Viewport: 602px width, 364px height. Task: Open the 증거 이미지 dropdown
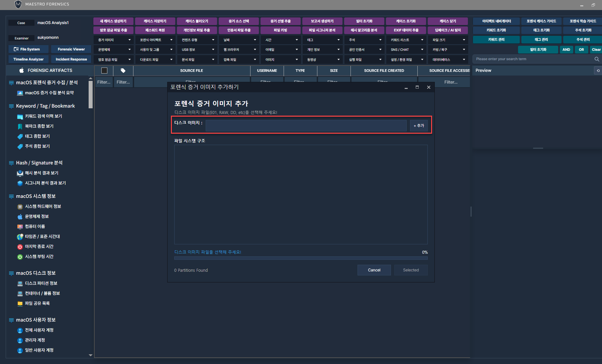pos(114,40)
